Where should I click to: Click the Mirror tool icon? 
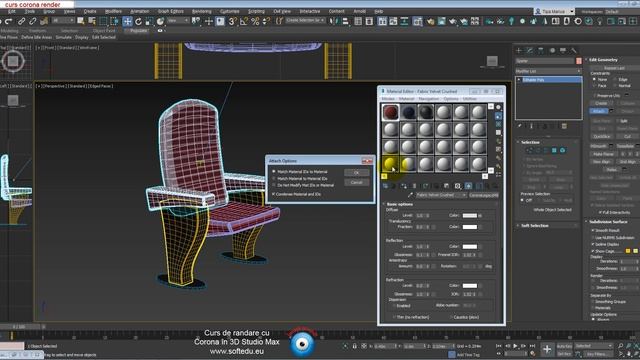click(x=333, y=21)
